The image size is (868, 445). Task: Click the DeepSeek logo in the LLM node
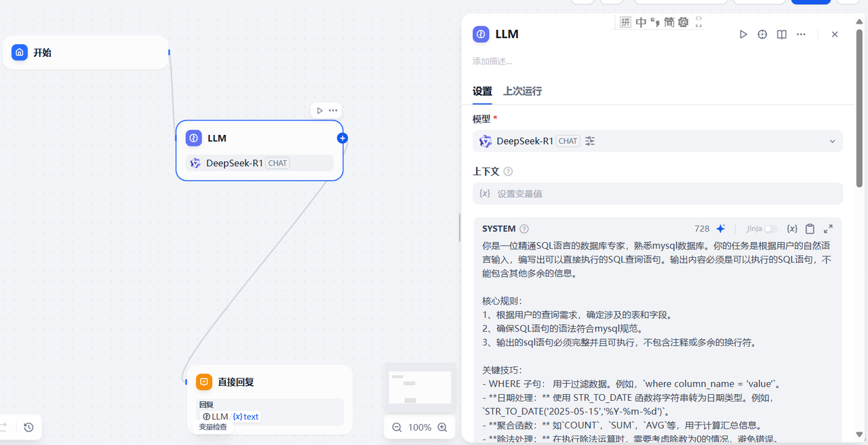(x=195, y=163)
